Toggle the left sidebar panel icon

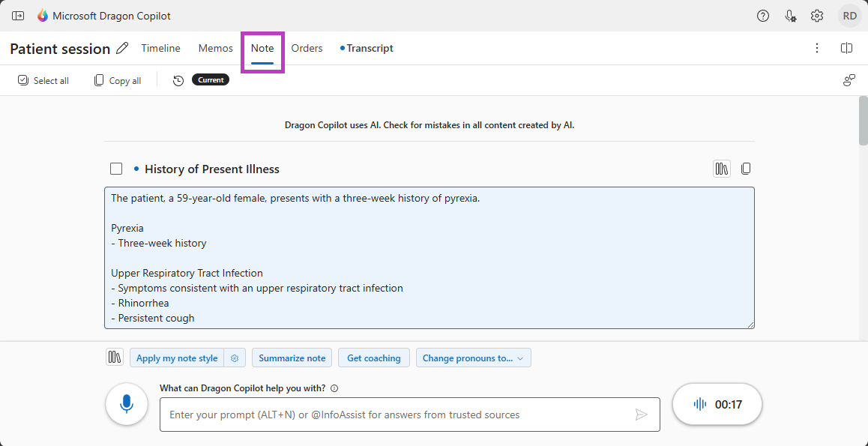18,16
